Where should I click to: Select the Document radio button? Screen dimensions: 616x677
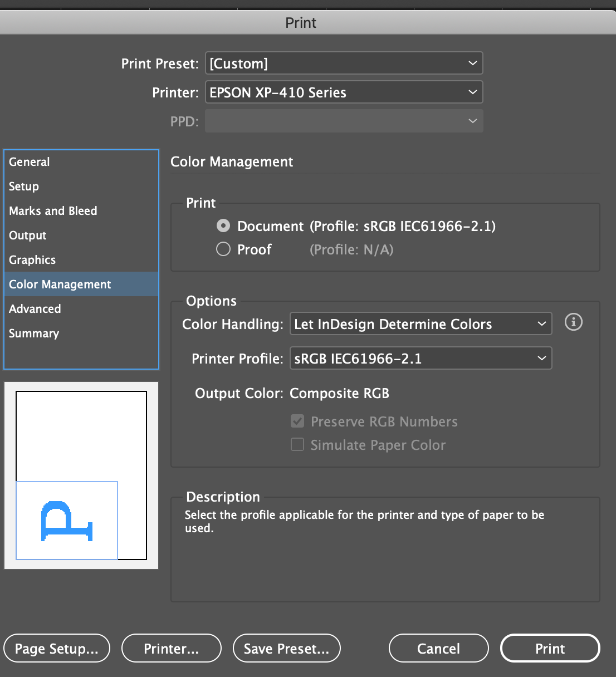click(223, 225)
